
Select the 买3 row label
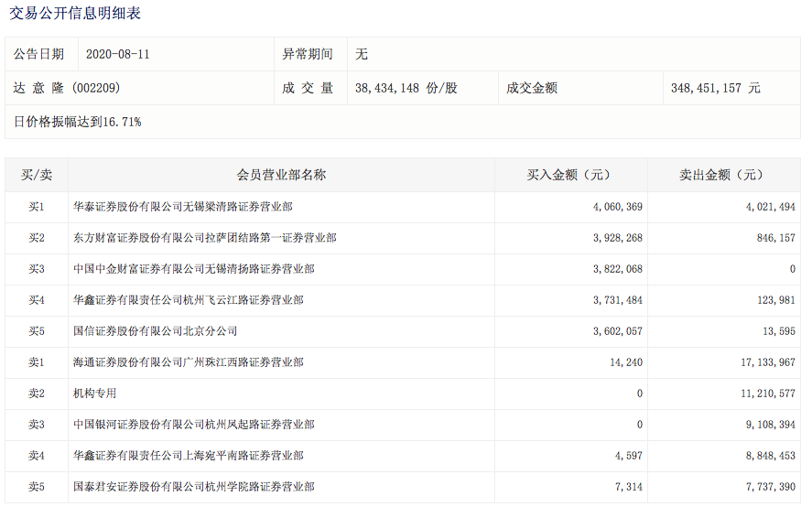point(37,269)
